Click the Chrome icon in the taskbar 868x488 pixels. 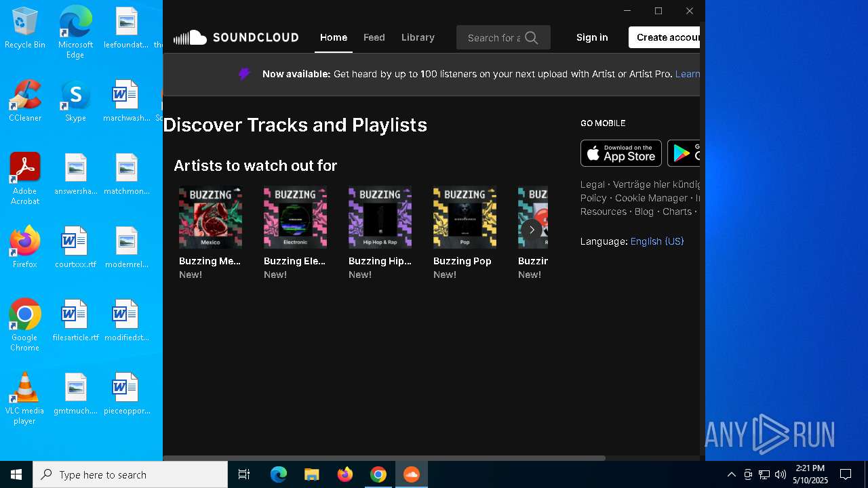point(378,474)
